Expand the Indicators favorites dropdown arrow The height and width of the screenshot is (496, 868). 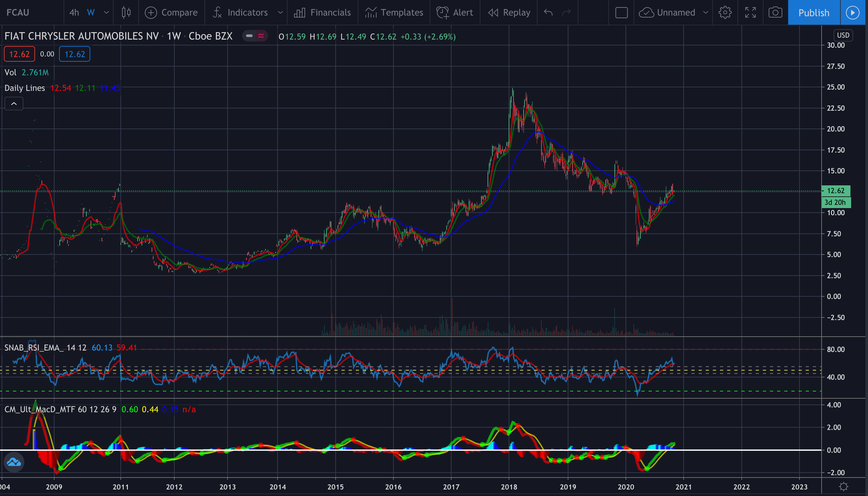click(x=280, y=13)
